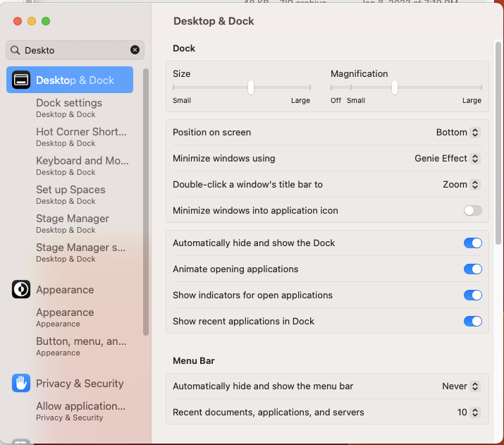Click the 'Desktop & Dock' pane title
Screen dimensions: 504x445
point(214,21)
